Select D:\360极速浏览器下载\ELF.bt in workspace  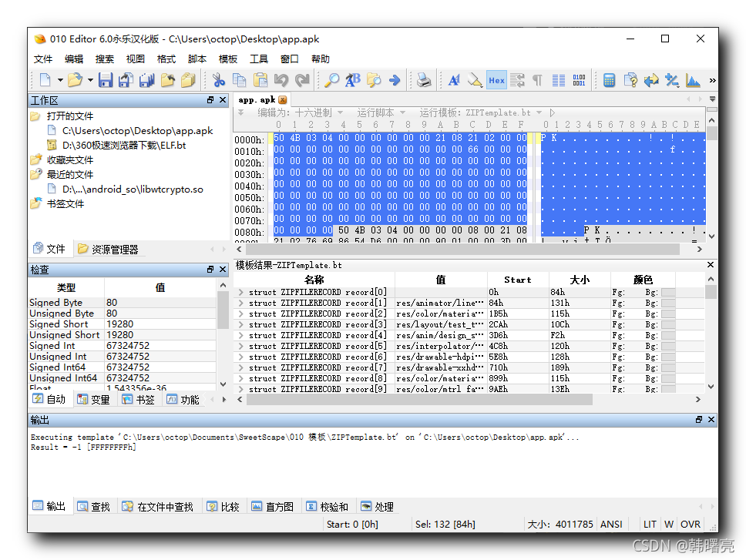tap(124, 146)
